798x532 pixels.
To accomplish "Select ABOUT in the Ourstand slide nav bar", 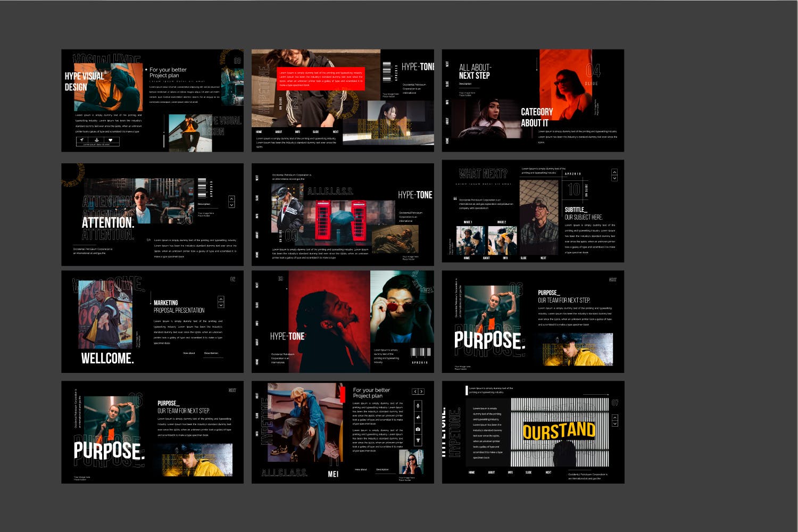I will pos(491,472).
